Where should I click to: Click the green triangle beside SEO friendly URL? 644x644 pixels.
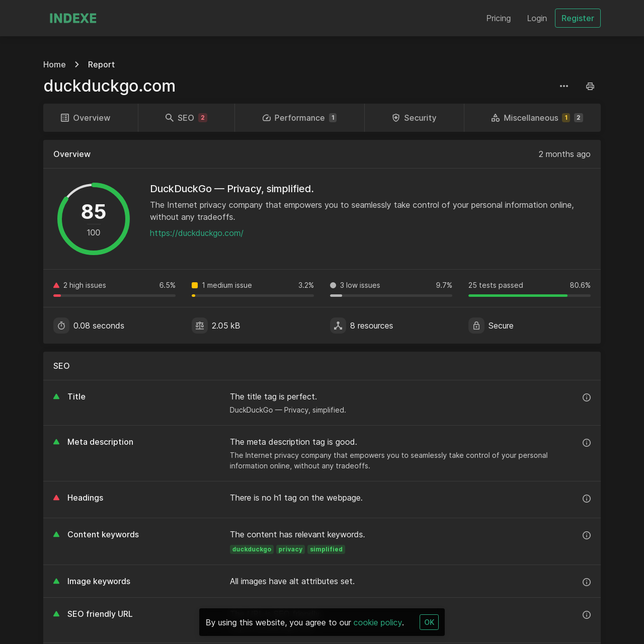[56, 614]
